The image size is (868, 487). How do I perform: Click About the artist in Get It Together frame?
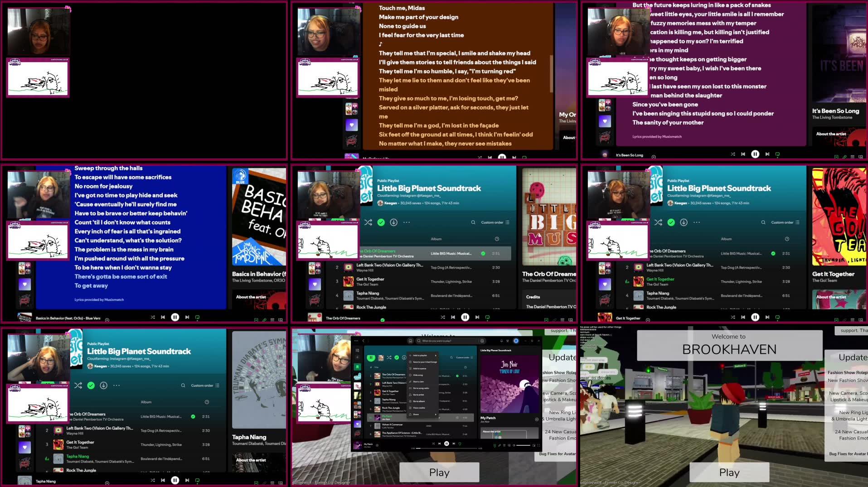point(831,297)
